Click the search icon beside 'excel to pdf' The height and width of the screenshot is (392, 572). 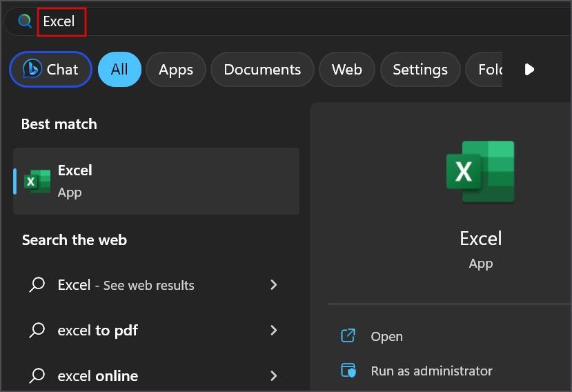(x=37, y=331)
